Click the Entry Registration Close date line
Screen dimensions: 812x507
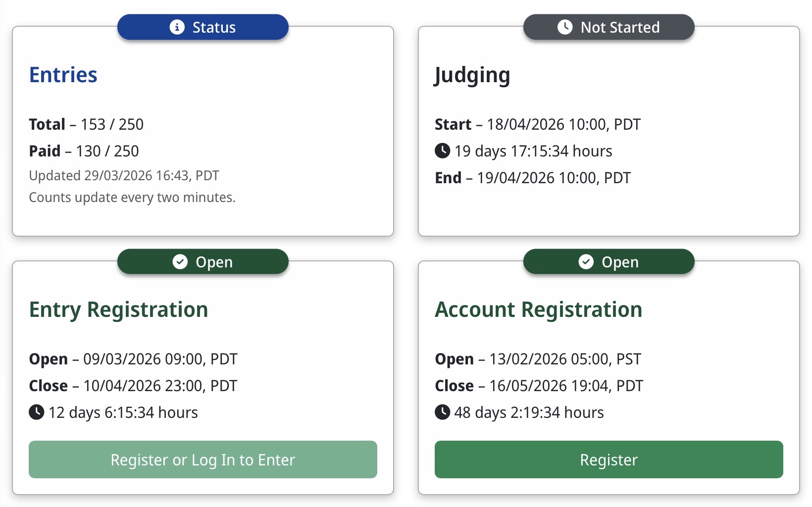133,386
